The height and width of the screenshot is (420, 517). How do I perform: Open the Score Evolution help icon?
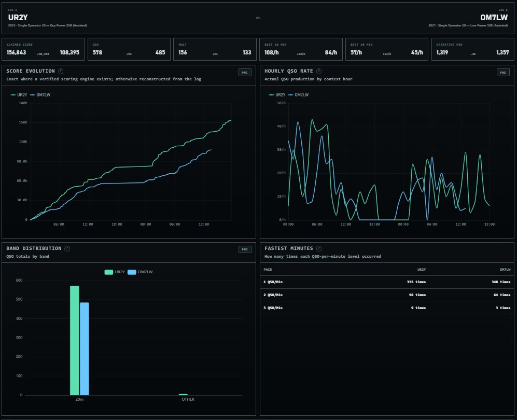click(x=61, y=71)
